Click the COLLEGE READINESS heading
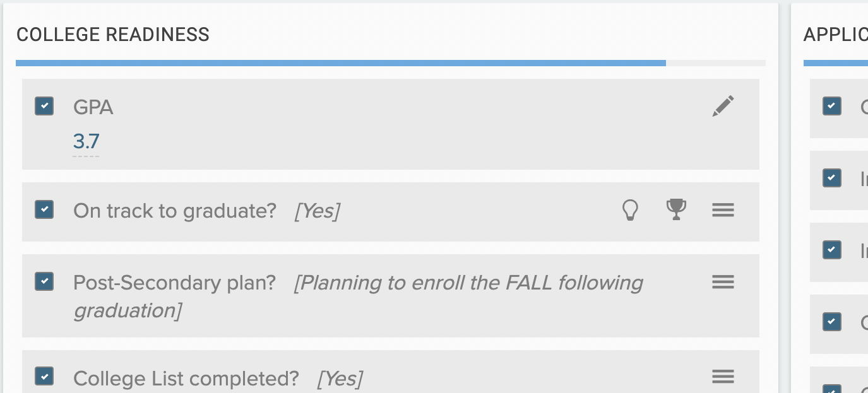The height and width of the screenshot is (393, 868). [113, 35]
